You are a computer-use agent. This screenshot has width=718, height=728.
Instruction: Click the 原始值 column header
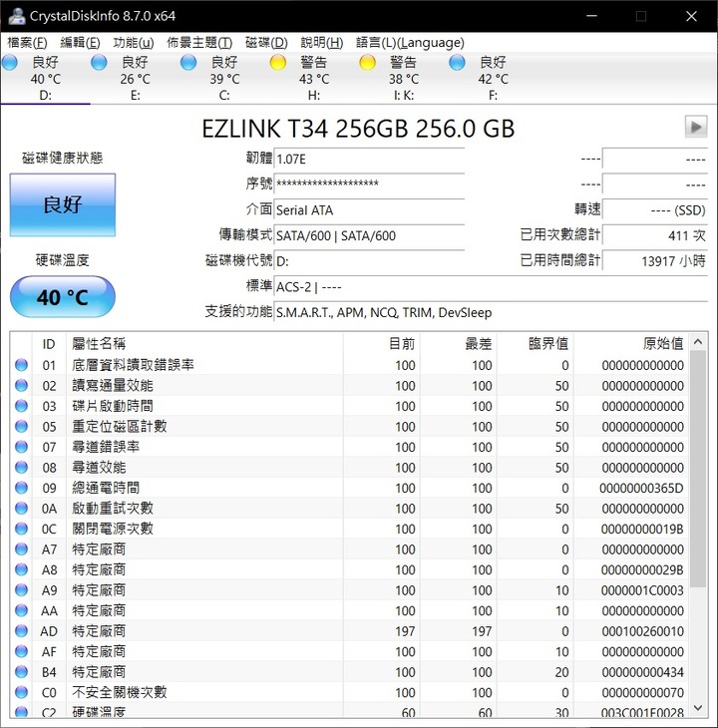631,344
